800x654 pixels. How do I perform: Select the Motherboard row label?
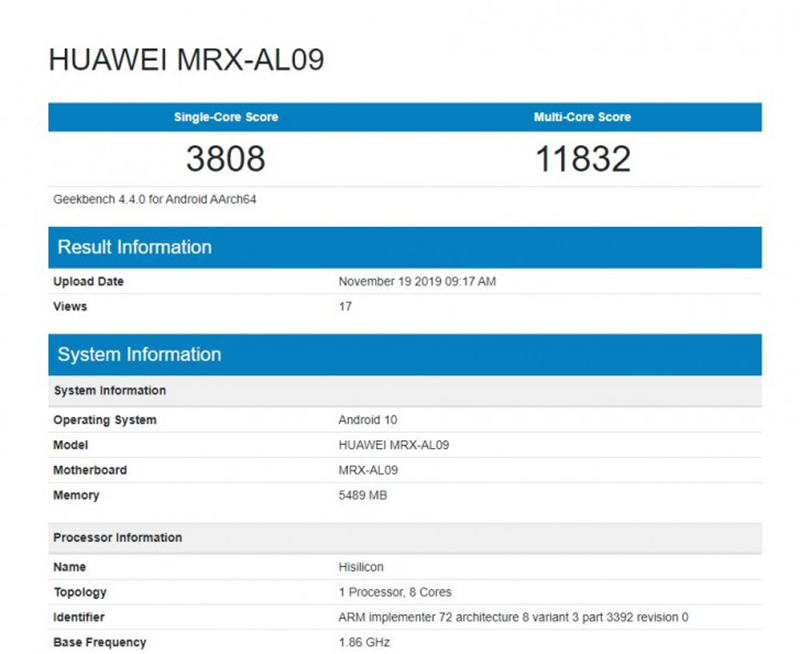[x=90, y=470]
